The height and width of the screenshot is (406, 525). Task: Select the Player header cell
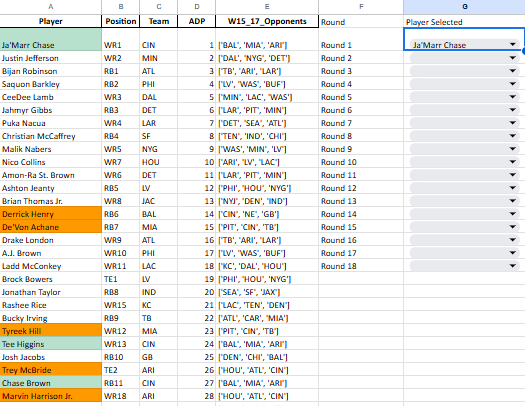51,21
